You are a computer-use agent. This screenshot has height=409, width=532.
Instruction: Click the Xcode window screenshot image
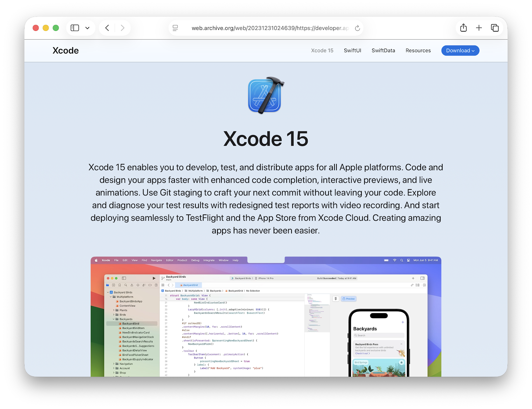[266, 317]
